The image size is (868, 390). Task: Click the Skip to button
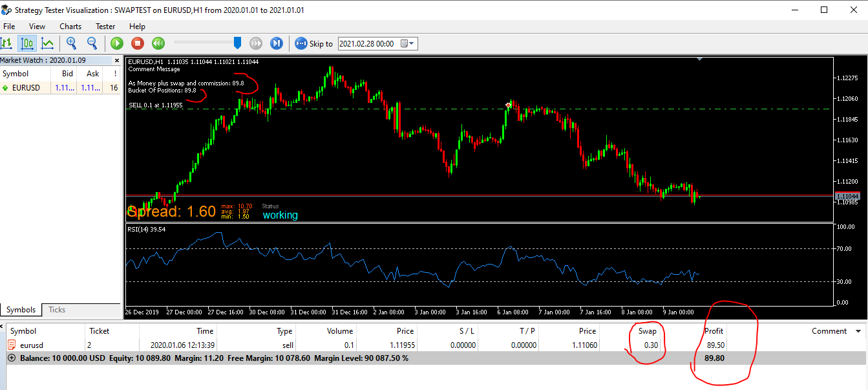pyautogui.click(x=314, y=43)
